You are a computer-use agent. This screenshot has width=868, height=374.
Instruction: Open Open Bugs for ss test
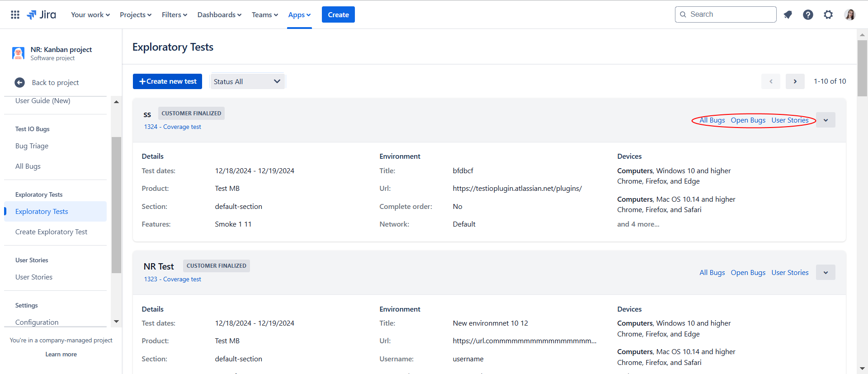[x=748, y=120]
